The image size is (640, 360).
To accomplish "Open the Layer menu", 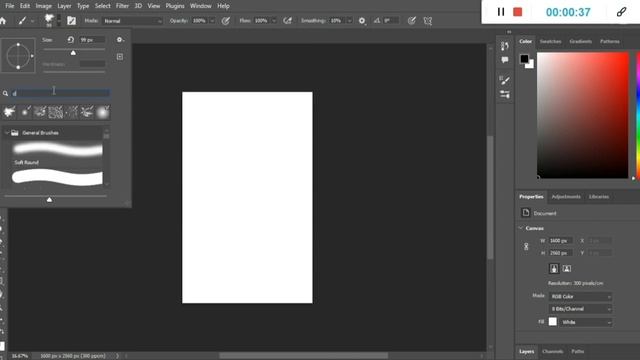I will (64, 6).
